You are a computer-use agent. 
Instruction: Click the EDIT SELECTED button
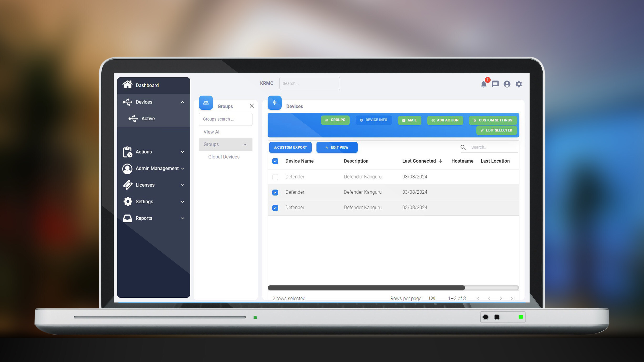(x=496, y=130)
